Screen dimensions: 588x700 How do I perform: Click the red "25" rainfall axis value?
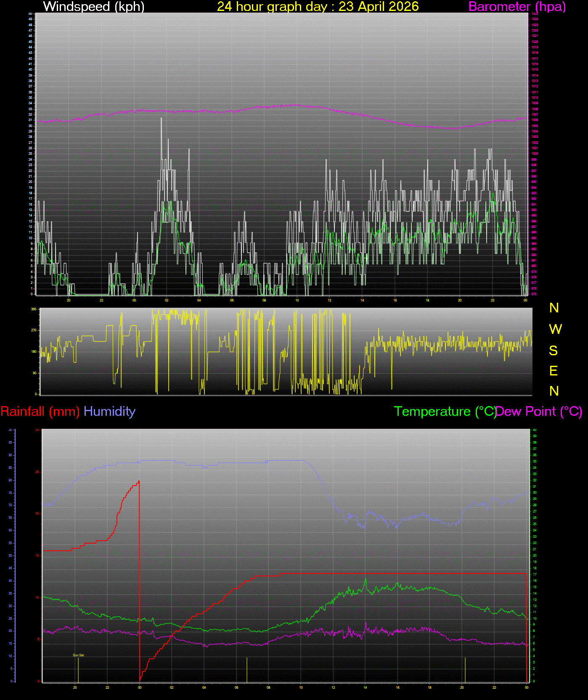click(37, 472)
